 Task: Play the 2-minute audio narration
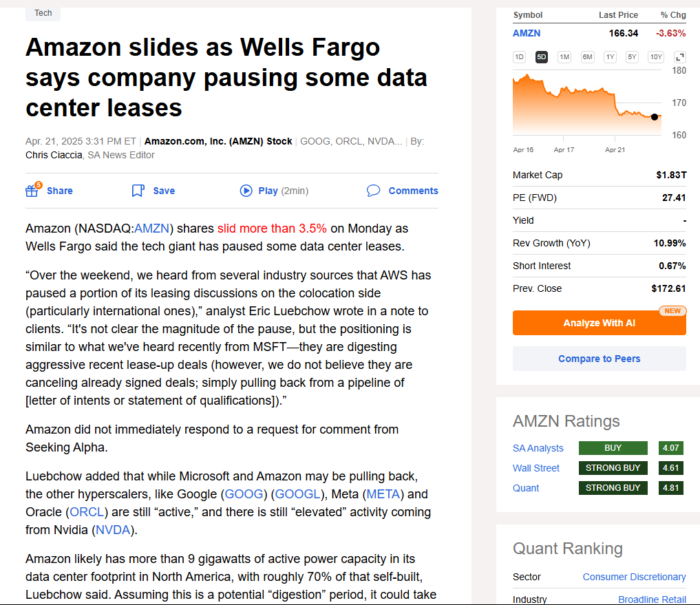[x=246, y=191]
